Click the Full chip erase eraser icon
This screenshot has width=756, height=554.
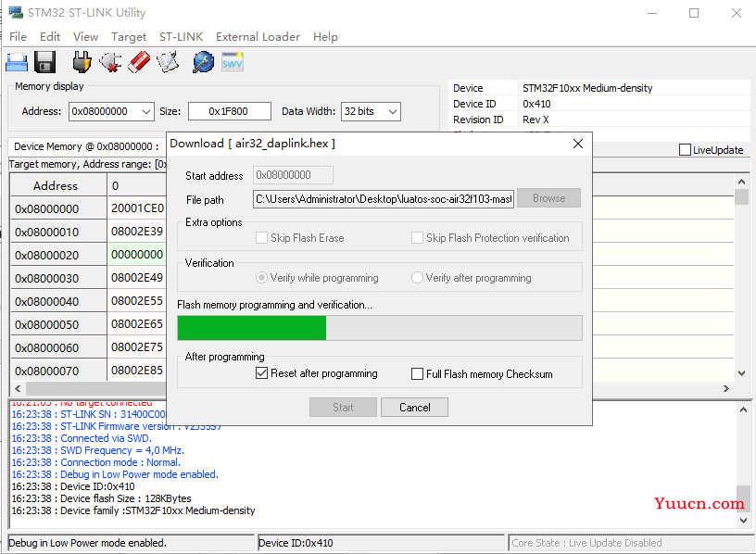(139, 62)
